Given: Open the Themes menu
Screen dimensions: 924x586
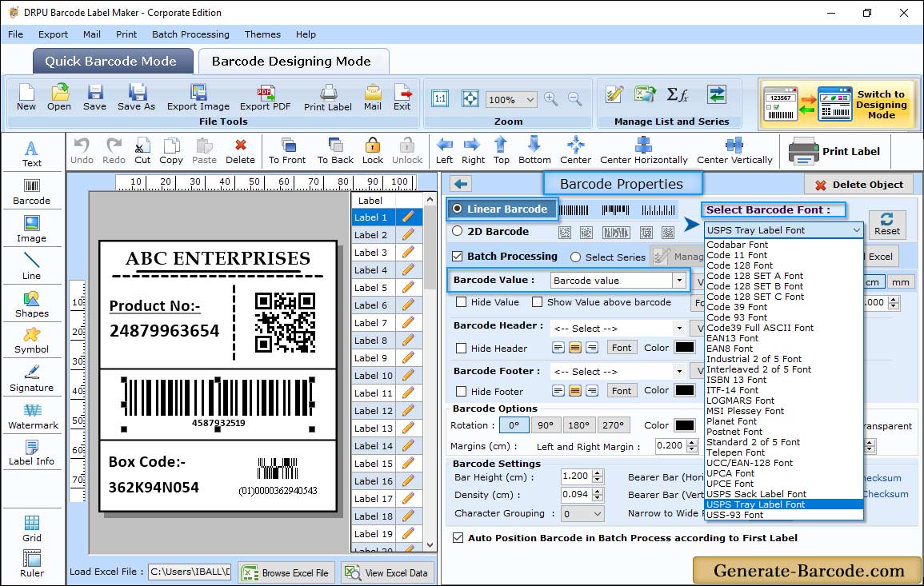Looking at the screenshot, I should [262, 34].
